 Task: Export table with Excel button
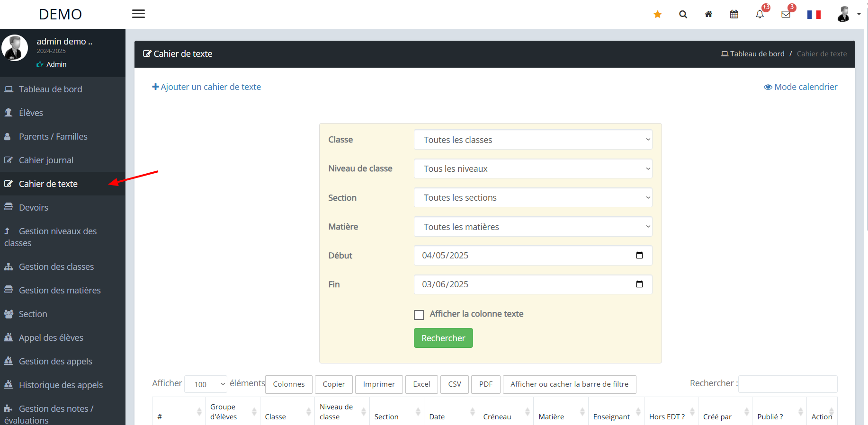[421, 384]
